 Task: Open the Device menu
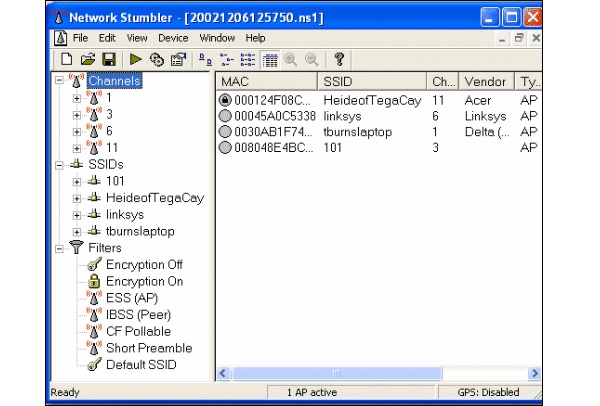pos(173,38)
